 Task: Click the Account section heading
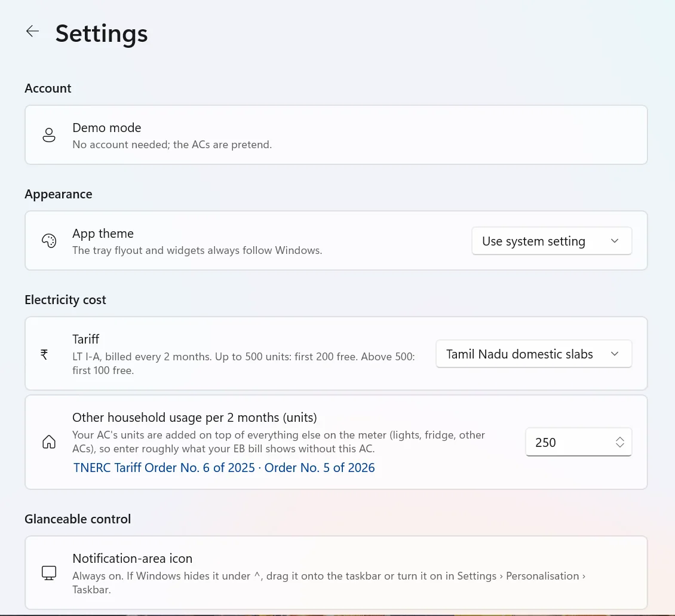(x=48, y=88)
